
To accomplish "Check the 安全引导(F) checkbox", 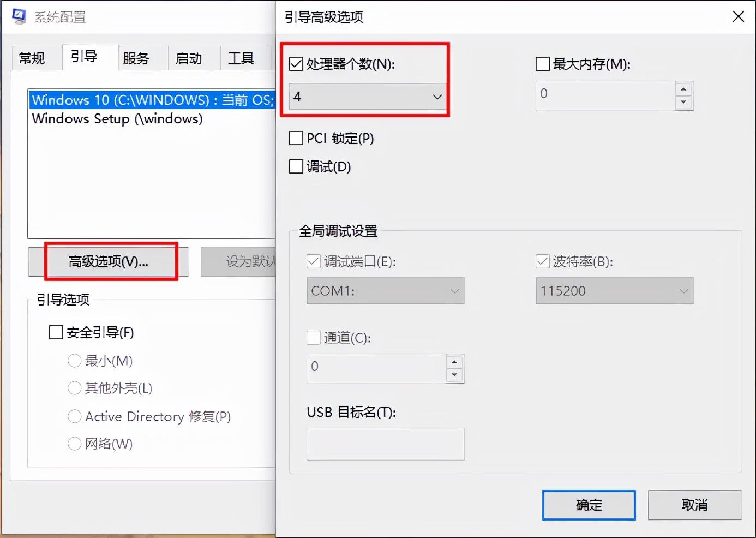I will 56,332.
